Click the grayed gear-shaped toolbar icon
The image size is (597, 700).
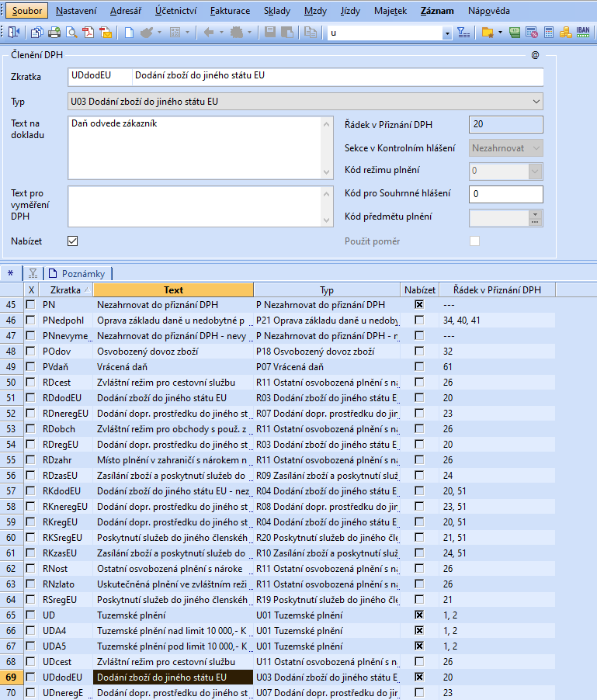pos(237,32)
